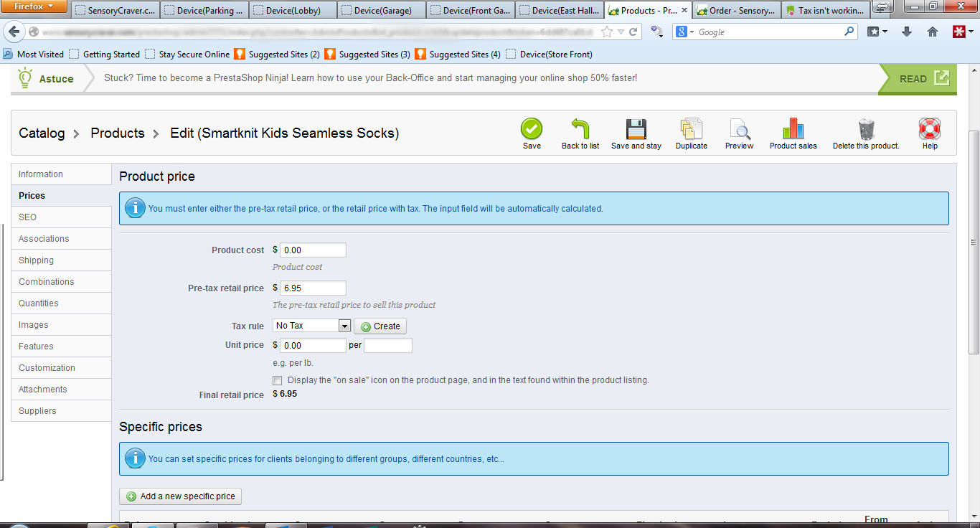980x528 pixels.
Task: Open the Suggested Sites (2) bookmark
Action: click(x=277, y=55)
